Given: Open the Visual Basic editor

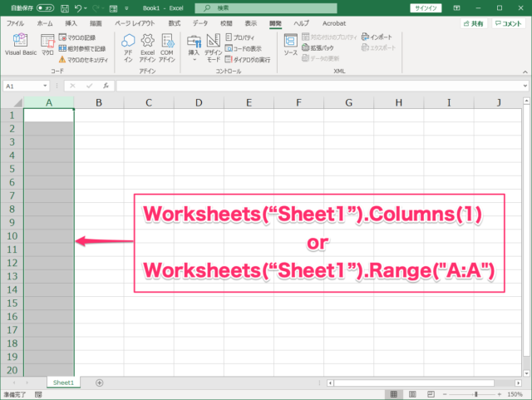Looking at the screenshot, I should pos(21,44).
